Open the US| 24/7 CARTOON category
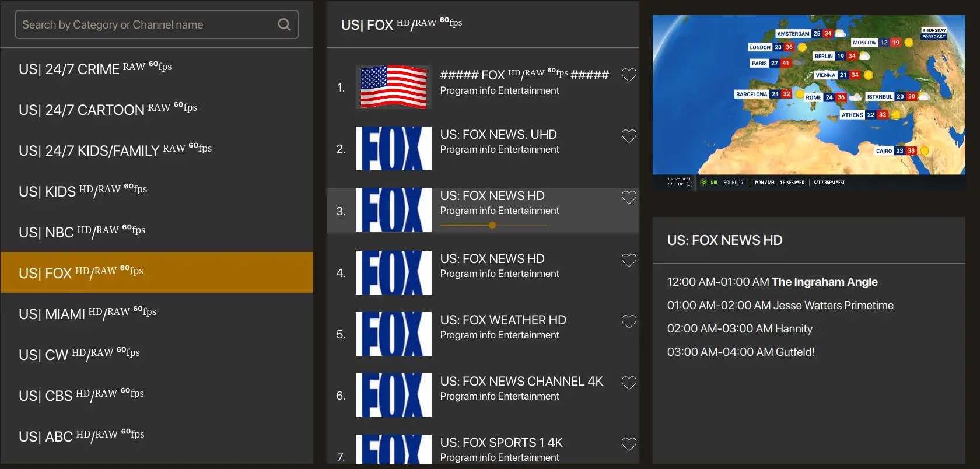 point(157,109)
